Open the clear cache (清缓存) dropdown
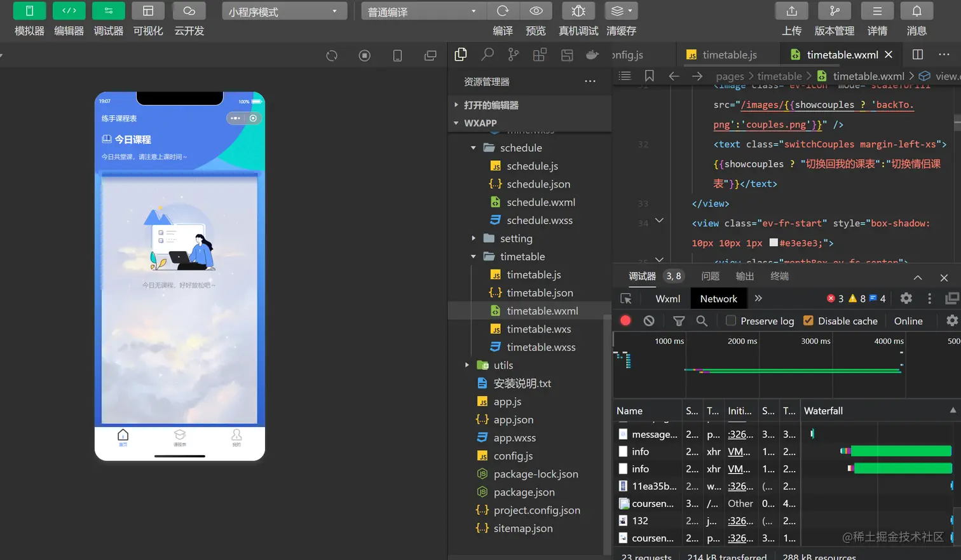The image size is (961, 560). (x=621, y=11)
